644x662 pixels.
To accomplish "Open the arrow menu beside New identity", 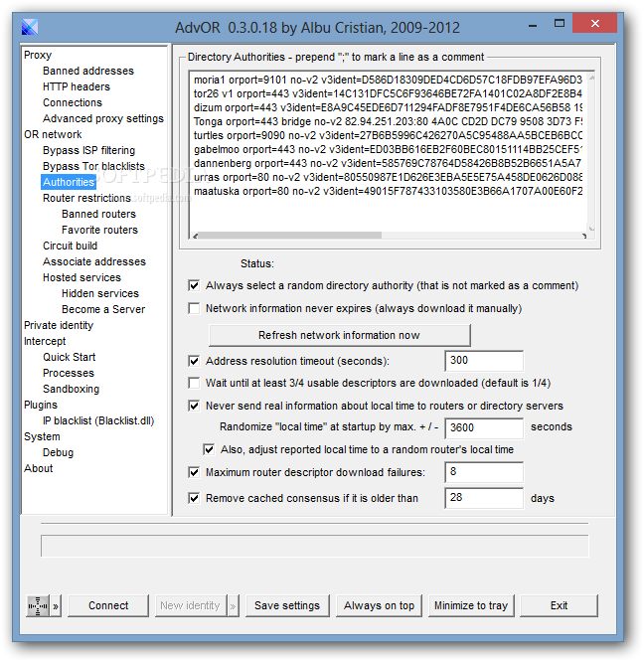I will click(x=233, y=606).
